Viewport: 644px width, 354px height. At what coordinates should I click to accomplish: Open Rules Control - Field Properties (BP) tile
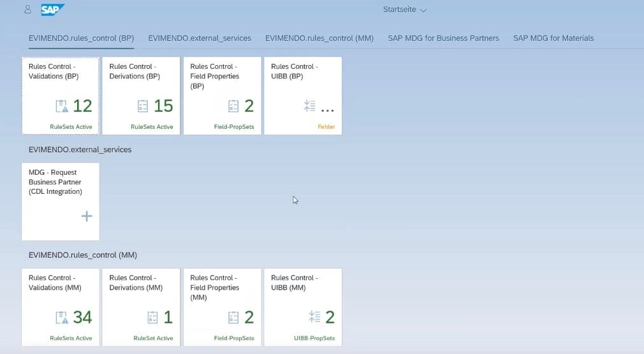coord(222,96)
